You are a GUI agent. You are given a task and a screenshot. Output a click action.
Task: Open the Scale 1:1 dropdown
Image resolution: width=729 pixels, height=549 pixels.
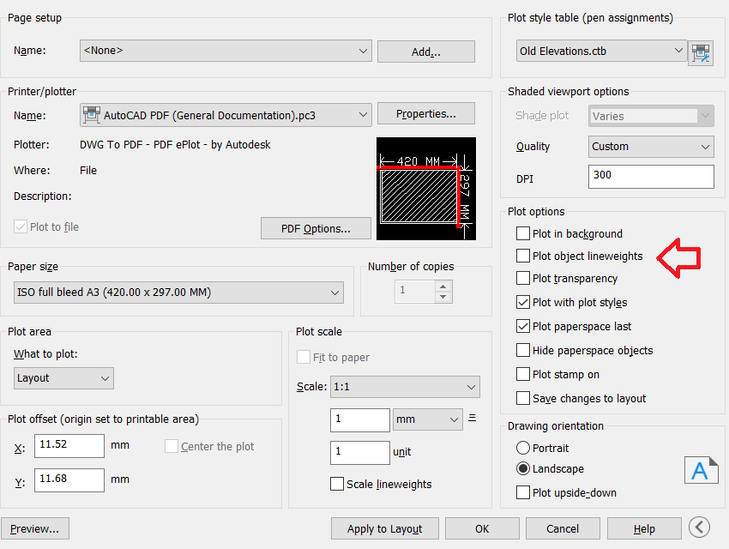[x=405, y=387]
